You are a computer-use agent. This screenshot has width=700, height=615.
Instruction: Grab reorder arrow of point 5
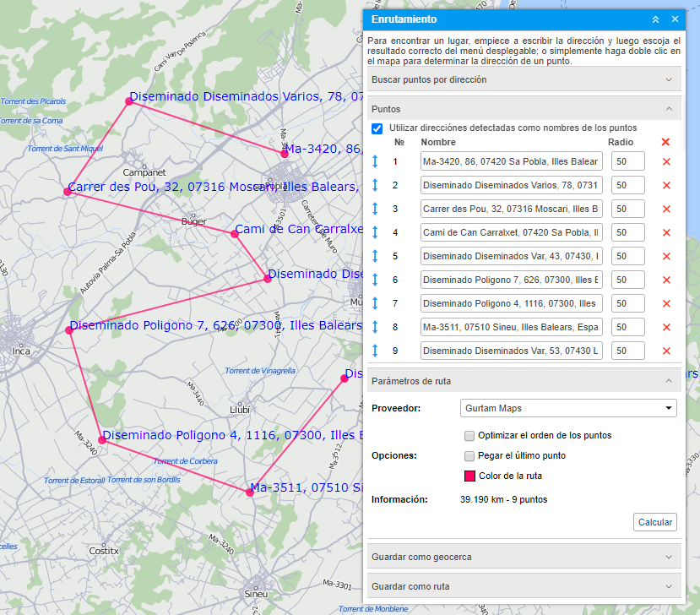click(x=375, y=256)
